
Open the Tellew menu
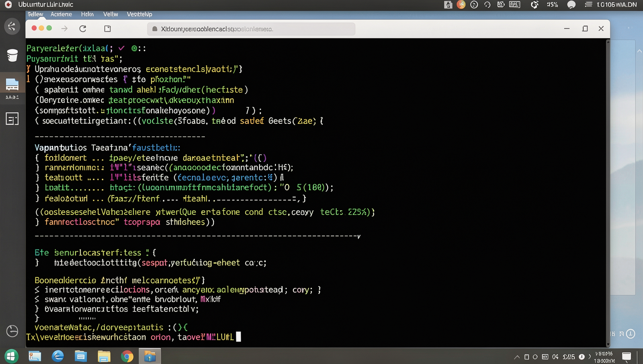tap(35, 14)
